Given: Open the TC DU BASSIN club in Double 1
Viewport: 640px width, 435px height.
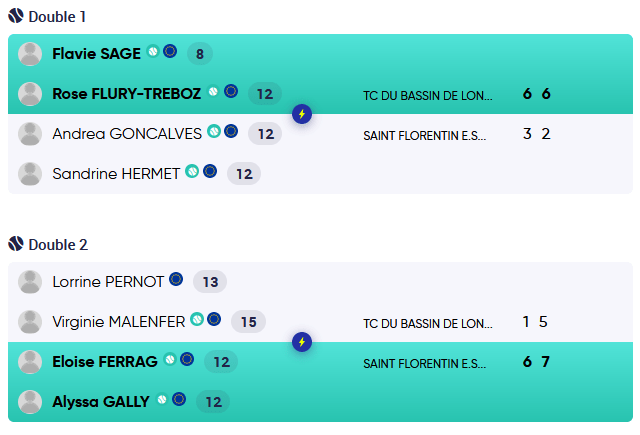Looking at the screenshot, I should pos(428,96).
